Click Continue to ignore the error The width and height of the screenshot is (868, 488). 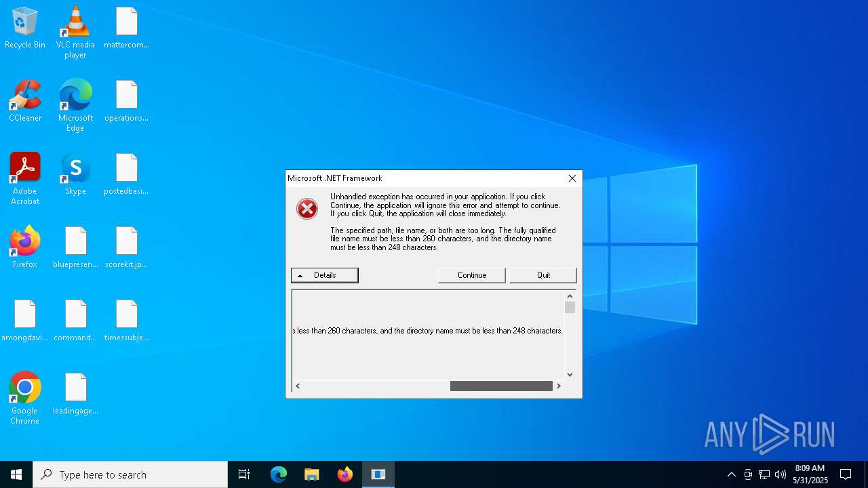tap(472, 275)
